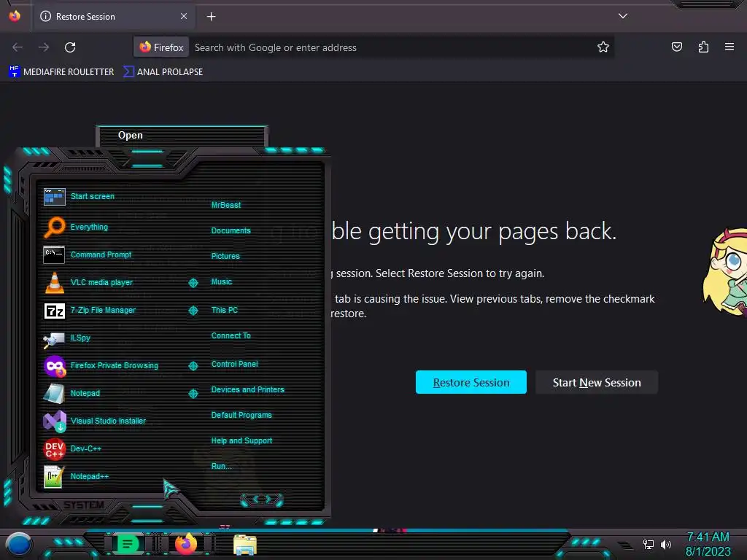This screenshot has height=560, width=747.
Task: Go back to the previous page
Action: [18, 47]
